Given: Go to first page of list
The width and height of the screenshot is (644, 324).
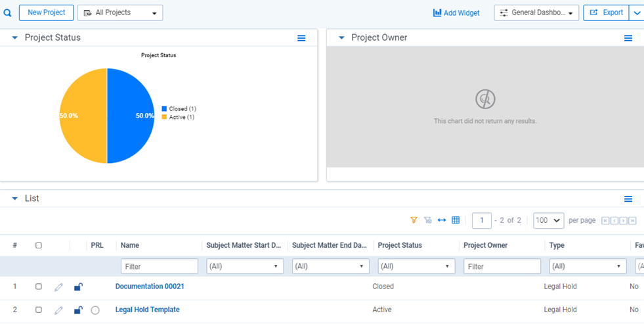Looking at the screenshot, I should [x=605, y=221].
